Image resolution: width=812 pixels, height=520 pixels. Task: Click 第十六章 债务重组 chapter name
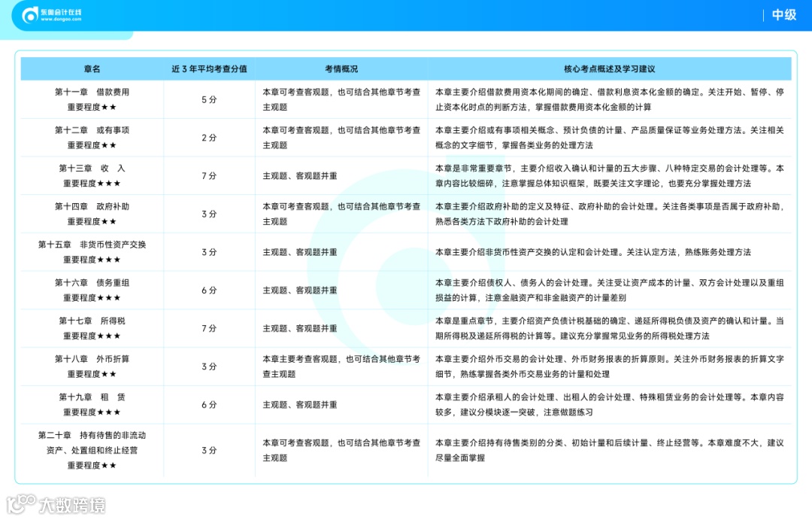(x=92, y=282)
